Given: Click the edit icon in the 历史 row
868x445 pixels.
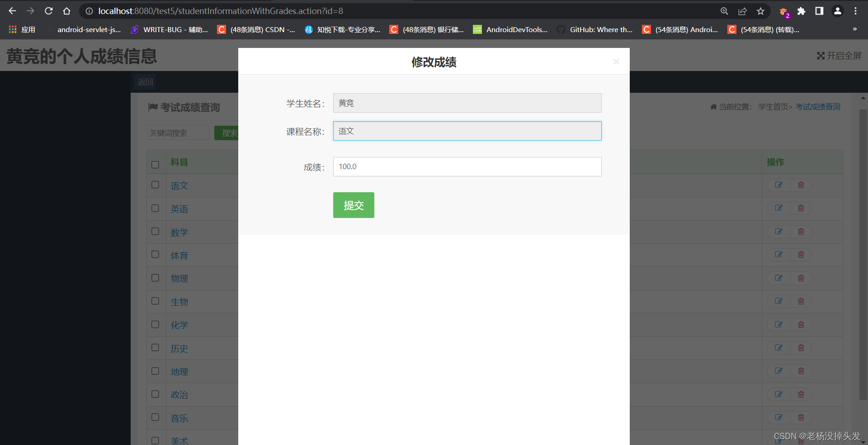Looking at the screenshot, I should [778, 348].
